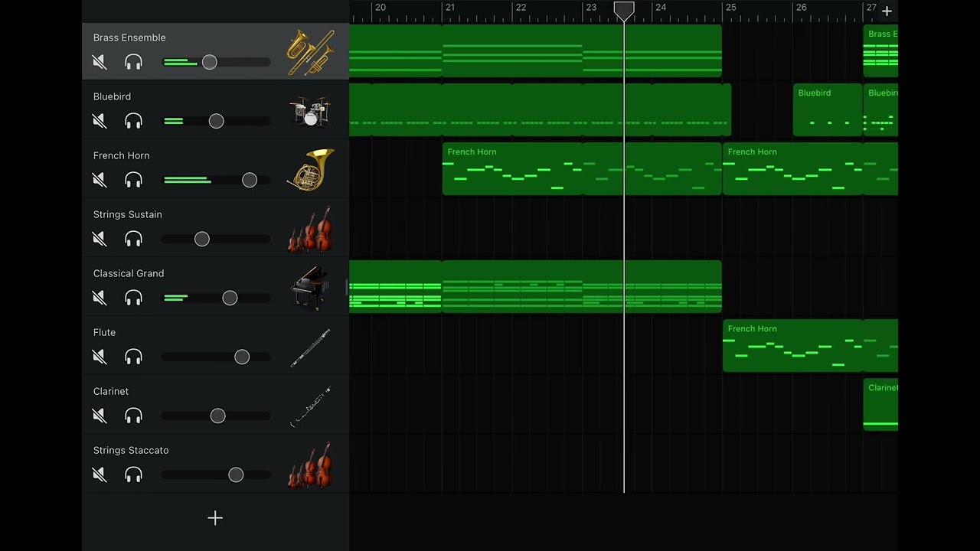Select the Strings Sustain track name
The width and height of the screenshot is (980, 551).
128,214
